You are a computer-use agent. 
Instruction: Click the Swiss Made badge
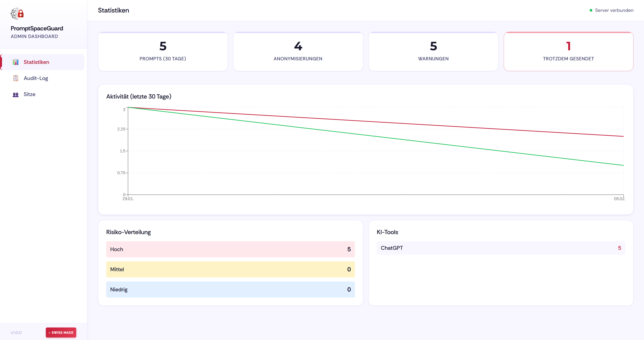61,332
